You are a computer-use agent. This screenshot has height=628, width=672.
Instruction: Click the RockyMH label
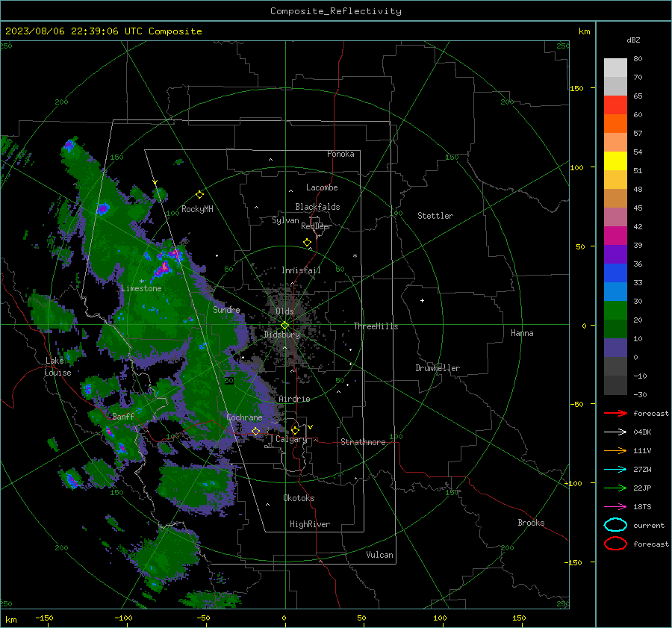[x=197, y=209]
